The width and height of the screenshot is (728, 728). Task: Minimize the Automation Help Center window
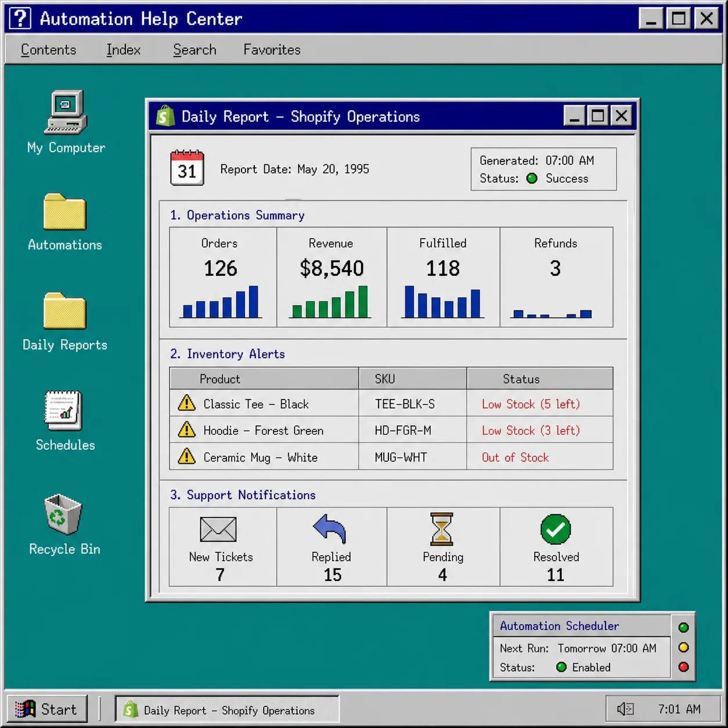651,19
